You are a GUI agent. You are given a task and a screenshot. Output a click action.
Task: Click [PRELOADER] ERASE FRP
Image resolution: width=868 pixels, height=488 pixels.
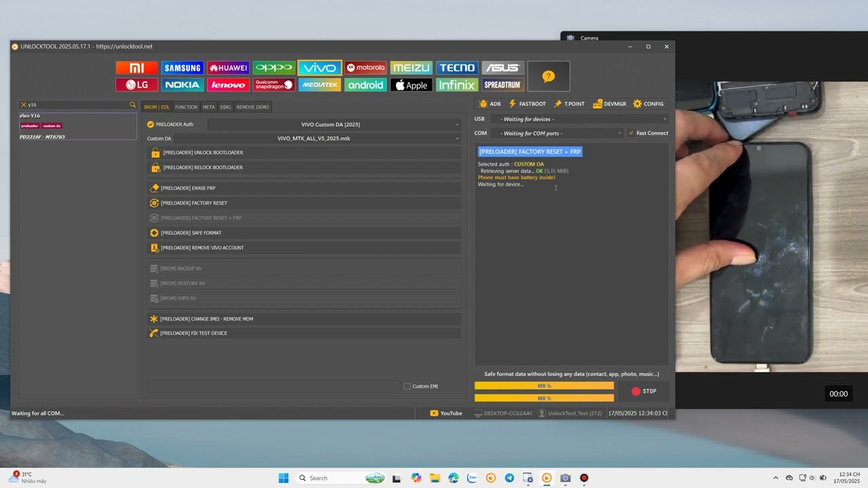tap(304, 188)
